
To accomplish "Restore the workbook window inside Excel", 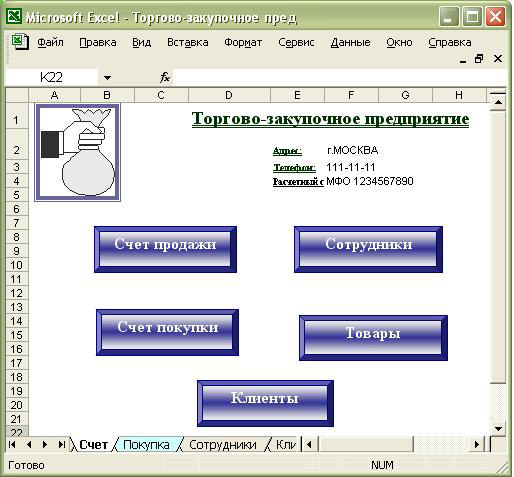I will pos(479,59).
